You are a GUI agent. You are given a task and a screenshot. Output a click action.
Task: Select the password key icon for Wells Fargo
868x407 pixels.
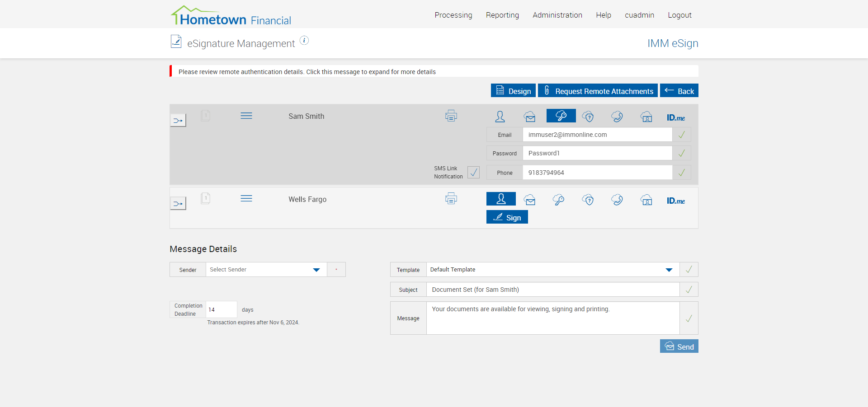coord(558,200)
